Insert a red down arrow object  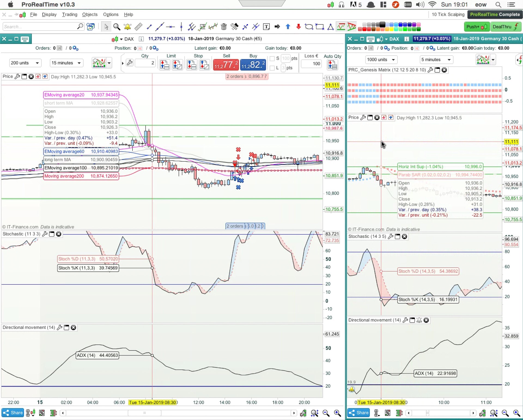299,27
